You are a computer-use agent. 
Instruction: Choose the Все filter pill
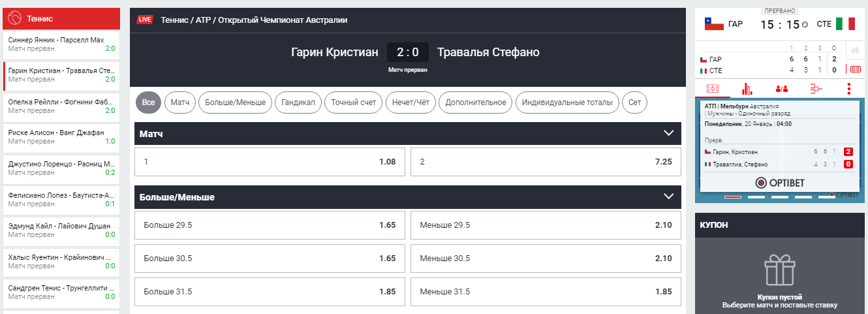click(149, 102)
